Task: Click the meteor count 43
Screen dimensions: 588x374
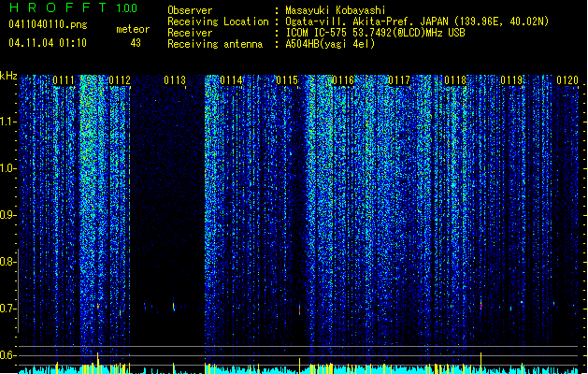Action: (x=136, y=43)
